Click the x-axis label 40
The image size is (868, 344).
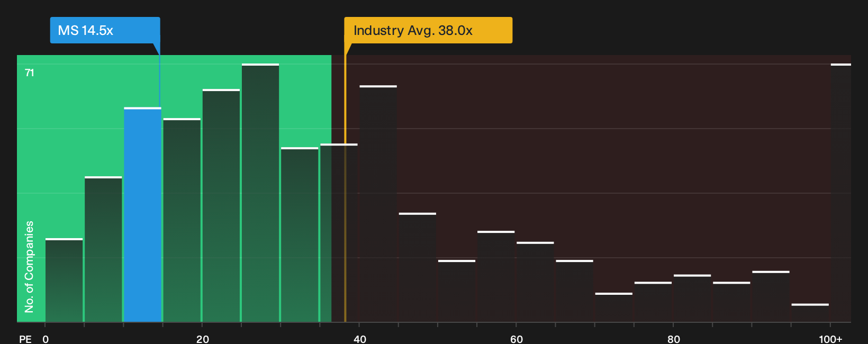point(360,339)
